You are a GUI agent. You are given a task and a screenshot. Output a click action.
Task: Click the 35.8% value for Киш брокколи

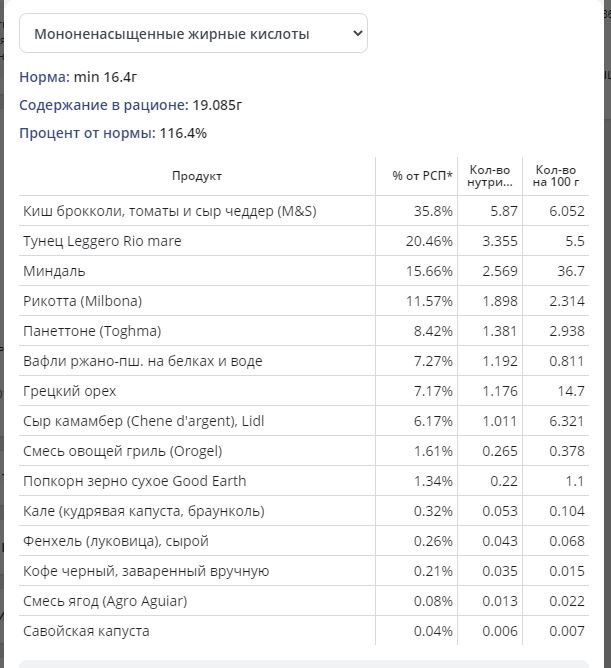pyautogui.click(x=433, y=211)
